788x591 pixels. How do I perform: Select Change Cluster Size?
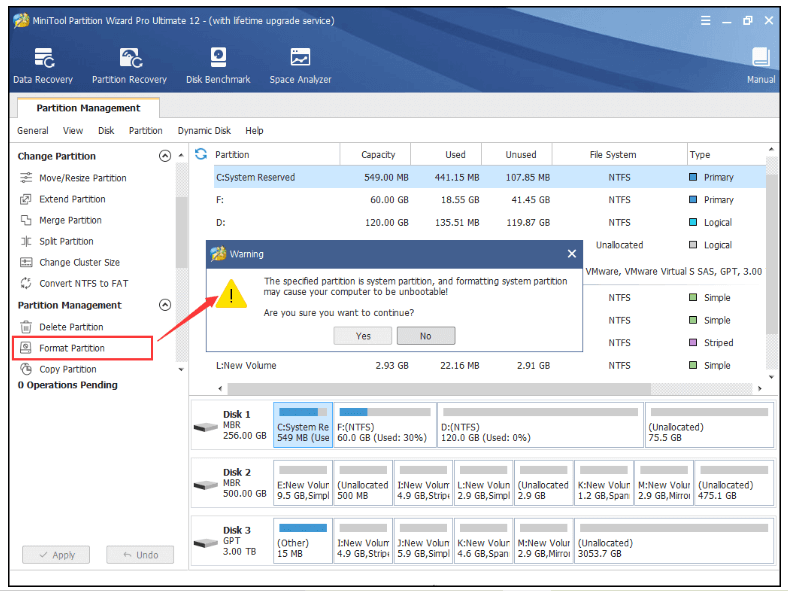tap(70, 262)
